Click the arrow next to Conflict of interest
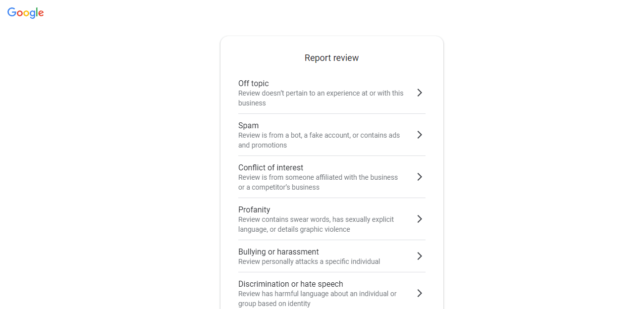Screen dimensions: 644x309 click(420, 177)
